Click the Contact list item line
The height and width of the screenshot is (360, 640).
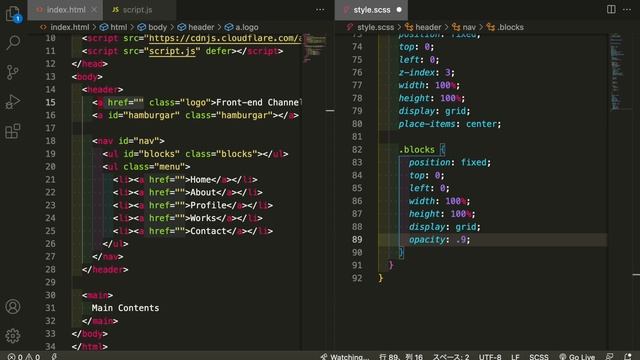click(193, 231)
